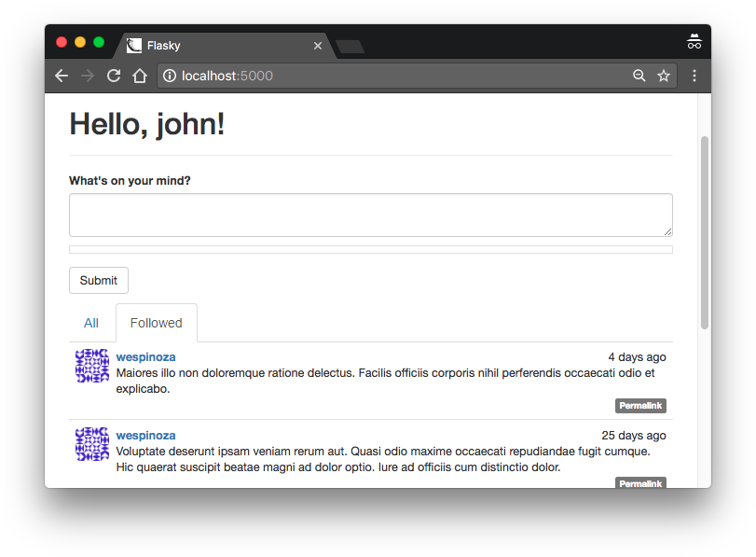The height and width of the screenshot is (557, 756).
Task: Open a new tab next to Flasky
Action: [x=351, y=47]
